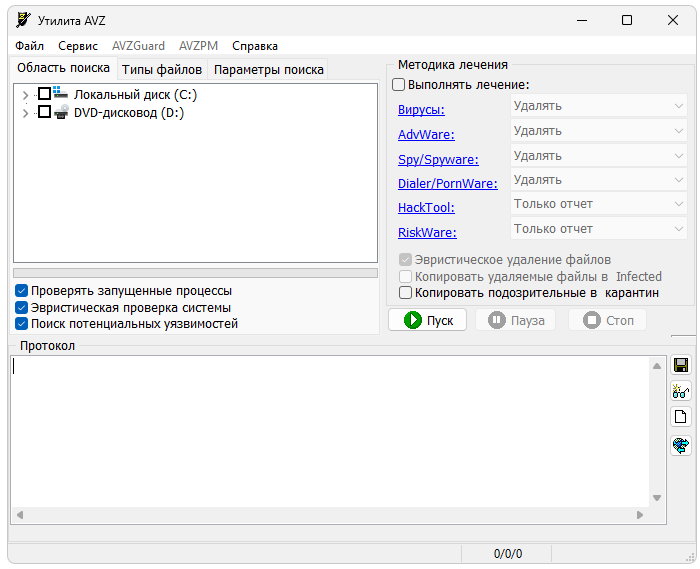Image resolution: width=700 pixels, height=569 pixels.
Task: Open the AVZPM menu
Action: [199, 46]
